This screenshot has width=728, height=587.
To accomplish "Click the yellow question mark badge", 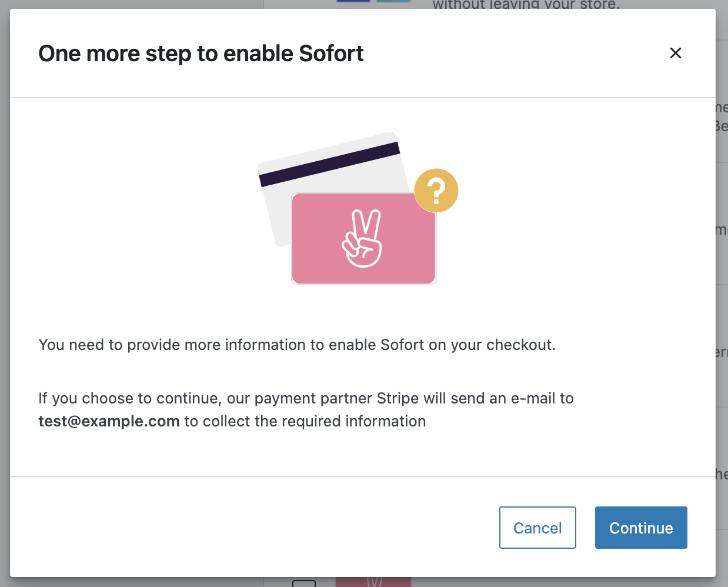I will coord(436,191).
